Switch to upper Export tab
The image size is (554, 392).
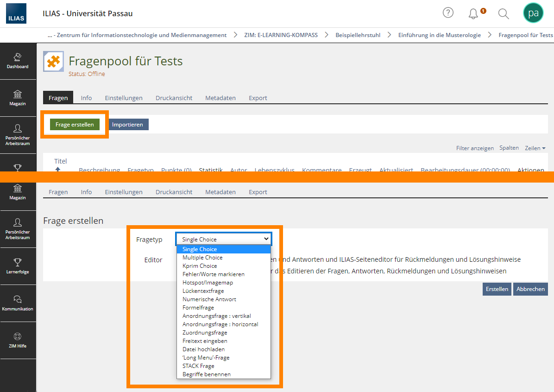click(x=258, y=98)
